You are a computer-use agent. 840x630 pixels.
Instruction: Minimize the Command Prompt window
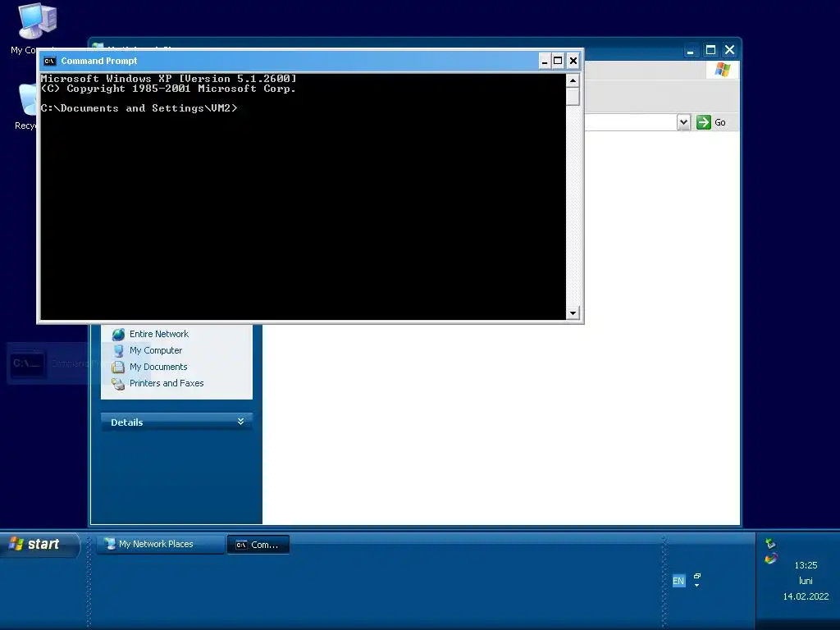545,61
